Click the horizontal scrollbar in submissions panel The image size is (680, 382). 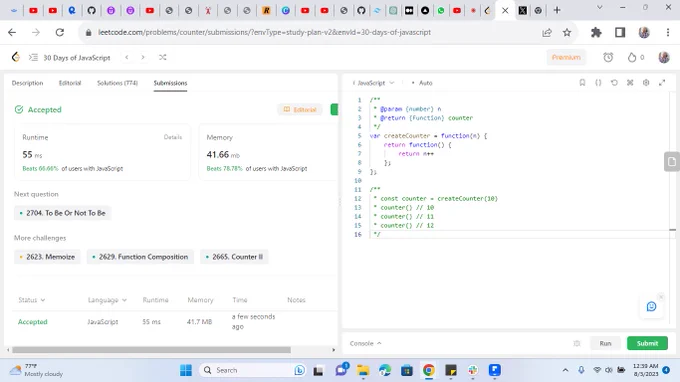coord(151,350)
